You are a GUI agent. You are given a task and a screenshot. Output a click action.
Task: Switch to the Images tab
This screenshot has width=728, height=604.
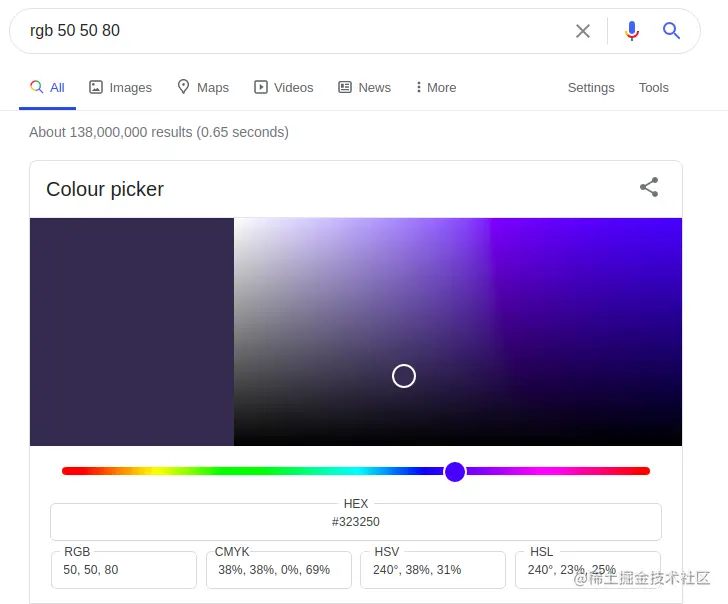pyautogui.click(x=120, y=87)
